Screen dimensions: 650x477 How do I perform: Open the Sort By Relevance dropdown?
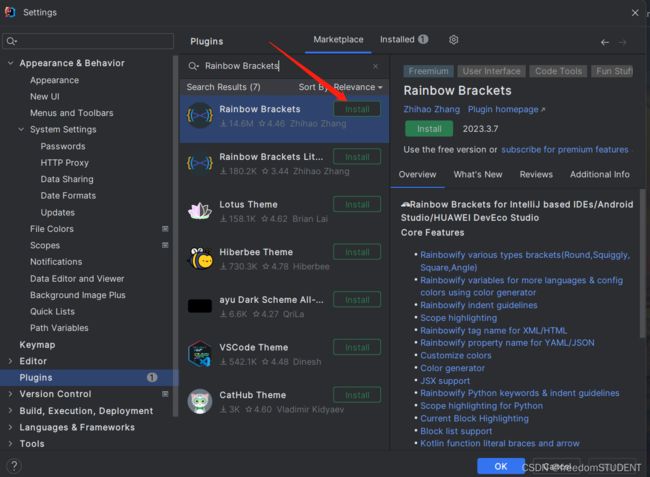tap(340, 87)
